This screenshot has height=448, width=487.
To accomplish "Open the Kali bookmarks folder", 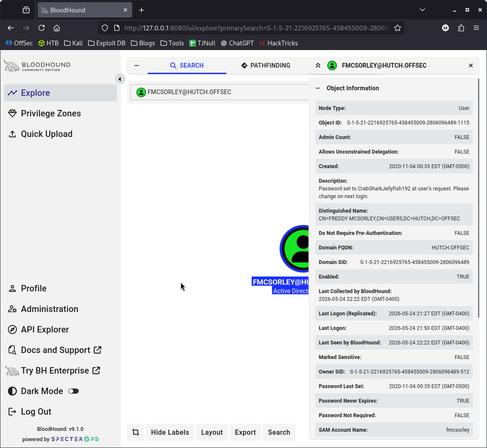I will pos(73,43).
